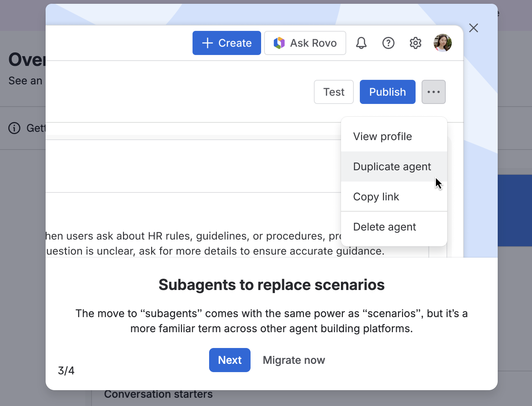
Task: Click the Conversation starters heading
Action: click(158, 394)
